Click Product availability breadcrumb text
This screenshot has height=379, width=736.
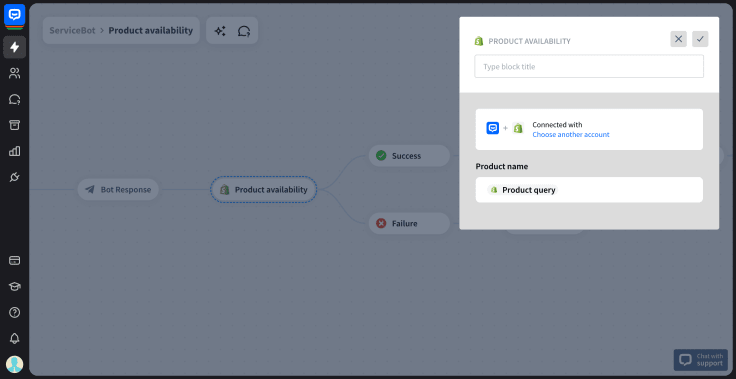click(x=151, y=31)
